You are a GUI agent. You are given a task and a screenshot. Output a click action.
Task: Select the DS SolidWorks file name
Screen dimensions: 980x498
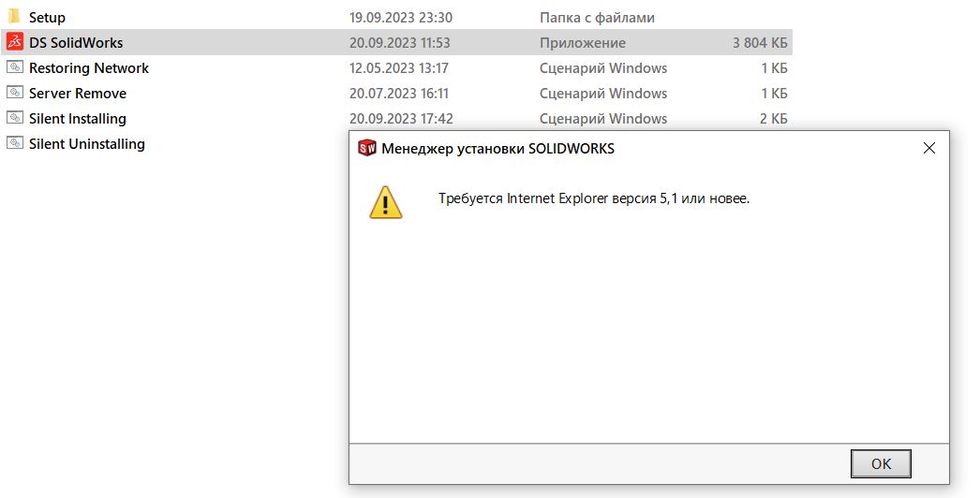click(x=76, y=42)
